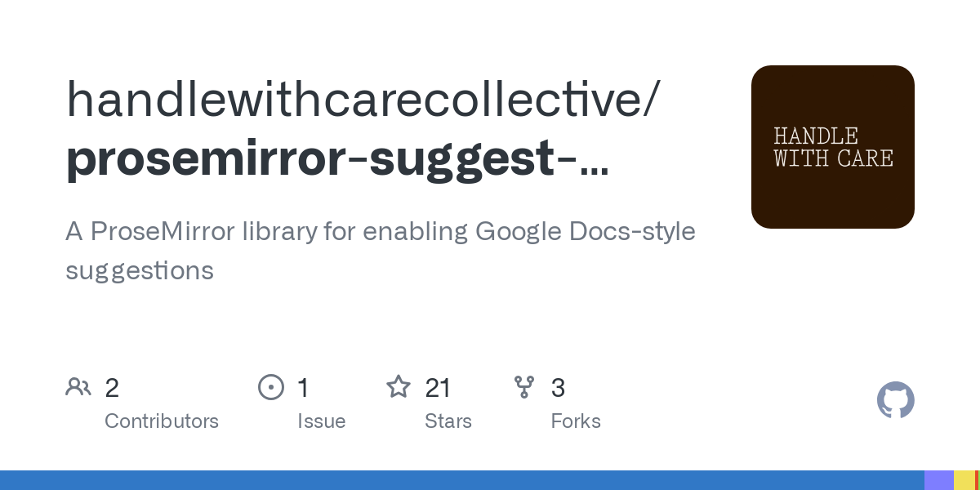Click the Contributors people icon
Image resolution: width=980 pixels, height=490 pixels.
pyautogui.click(x=78, y=387)
